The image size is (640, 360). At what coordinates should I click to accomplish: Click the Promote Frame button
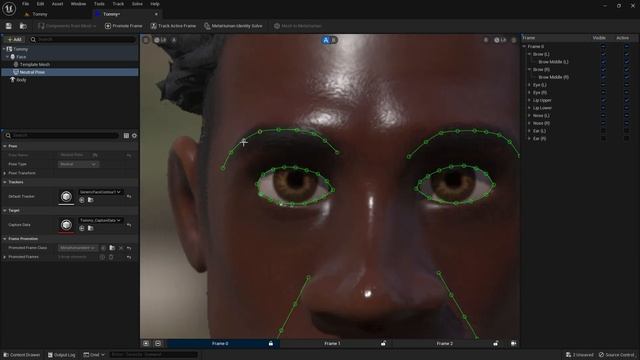(124, 26)
